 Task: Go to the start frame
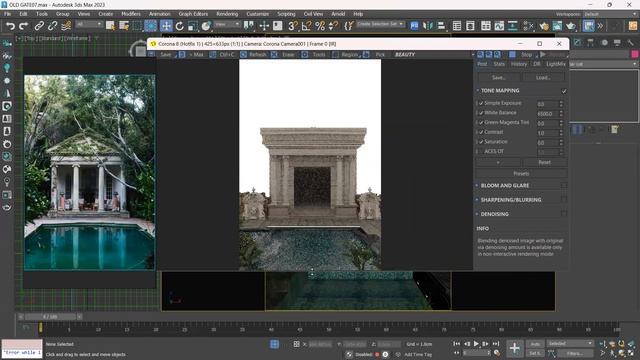456,344
